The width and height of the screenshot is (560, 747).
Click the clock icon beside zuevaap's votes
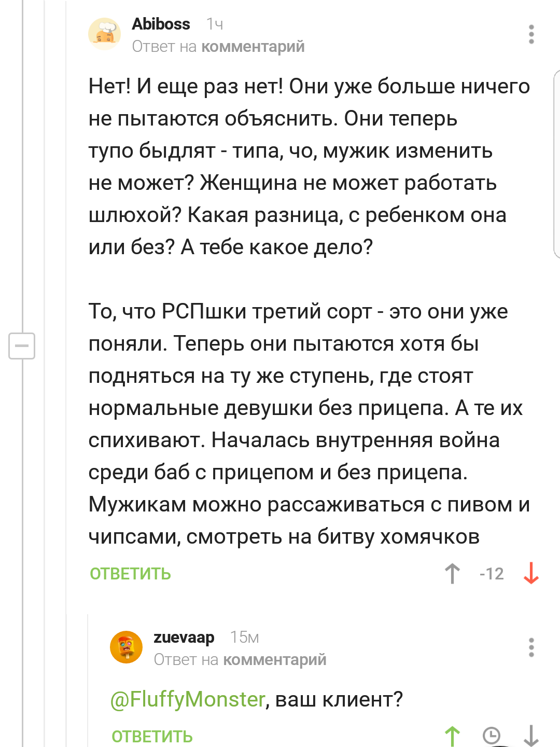pos(492,736)
